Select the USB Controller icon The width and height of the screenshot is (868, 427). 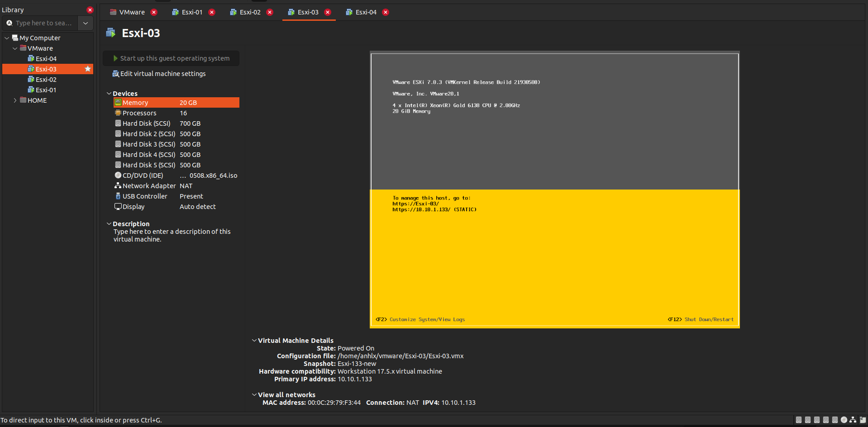coord(118,196)
